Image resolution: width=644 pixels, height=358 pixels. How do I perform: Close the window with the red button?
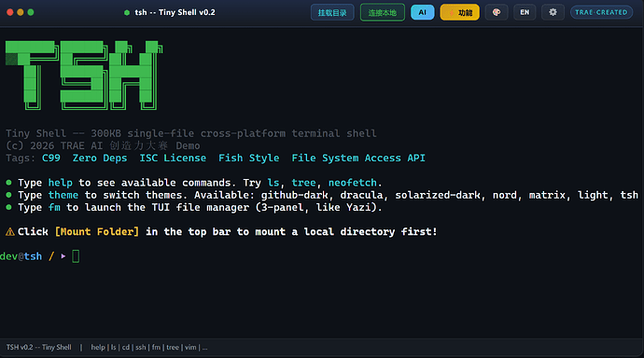[10, 12]
